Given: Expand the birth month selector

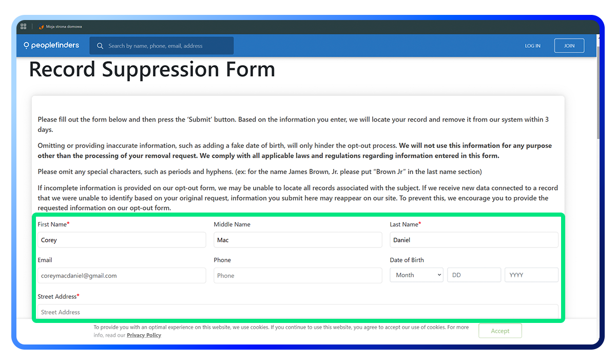Looking at the screenshot, I should [416, 275].
